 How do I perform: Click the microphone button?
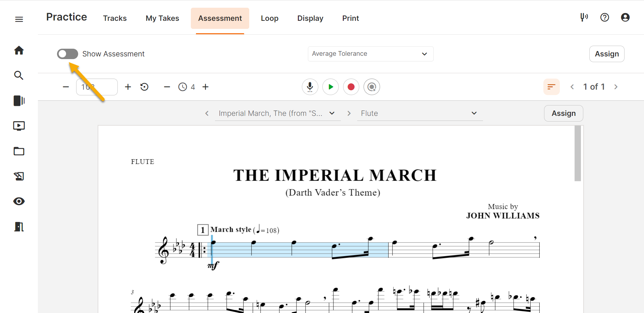pos(310,87)
